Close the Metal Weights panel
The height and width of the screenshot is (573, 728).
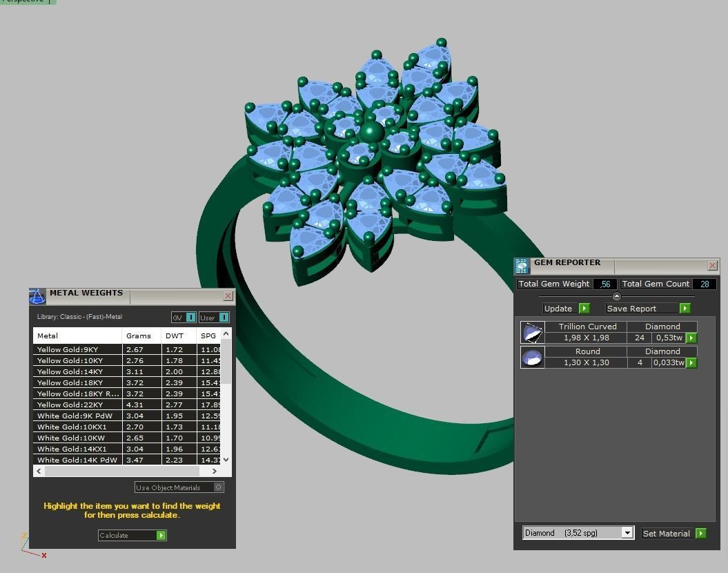[x=228, y=295]
